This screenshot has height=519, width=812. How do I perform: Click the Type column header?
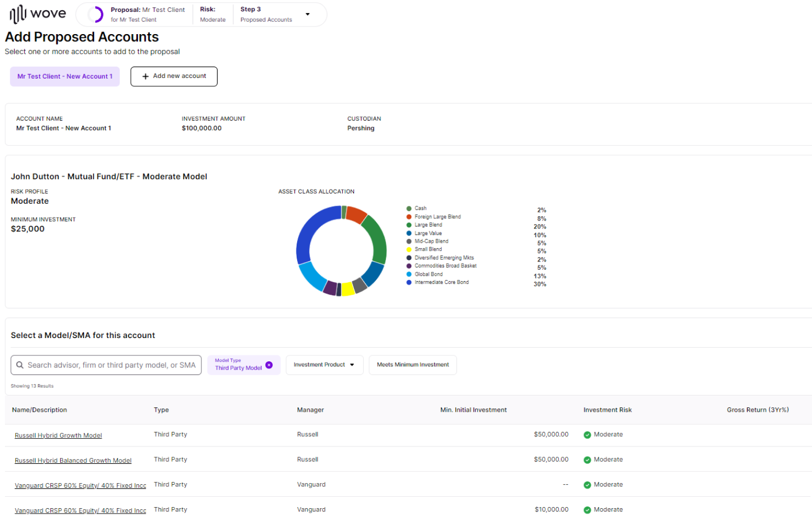click(161, 410)
